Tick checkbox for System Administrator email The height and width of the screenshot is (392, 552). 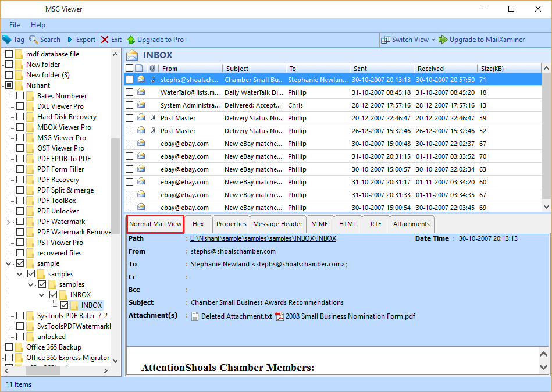point(130,105)
